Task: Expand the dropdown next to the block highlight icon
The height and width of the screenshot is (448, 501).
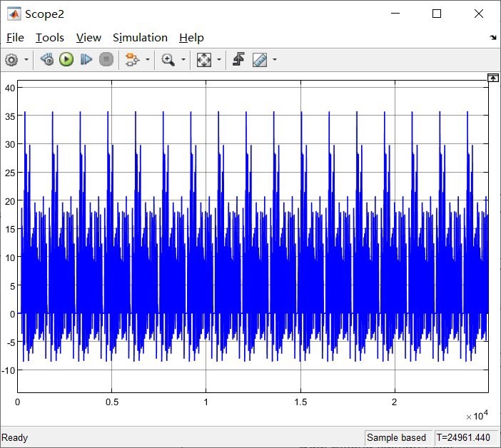Action: tap(148, 60)
